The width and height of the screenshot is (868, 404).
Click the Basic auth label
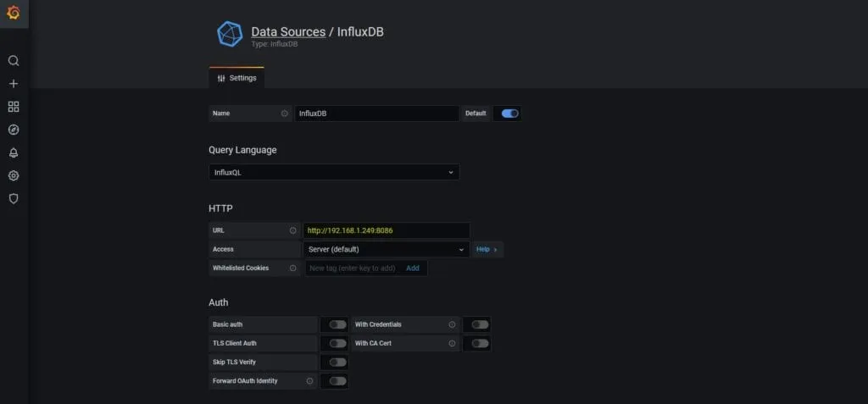point(227,325)
